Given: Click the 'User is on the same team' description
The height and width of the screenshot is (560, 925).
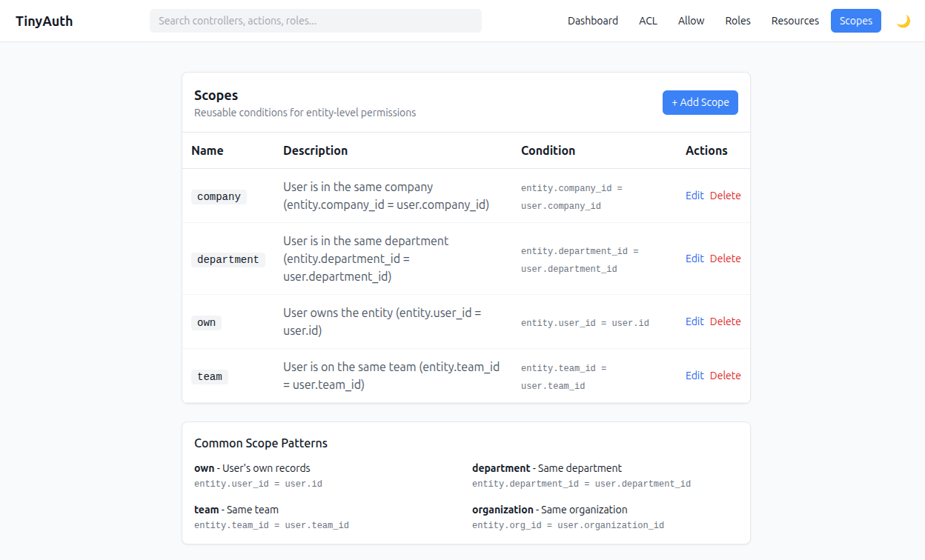Looking at the screenshot, I should pyautogui.click(x=391, y=376).
